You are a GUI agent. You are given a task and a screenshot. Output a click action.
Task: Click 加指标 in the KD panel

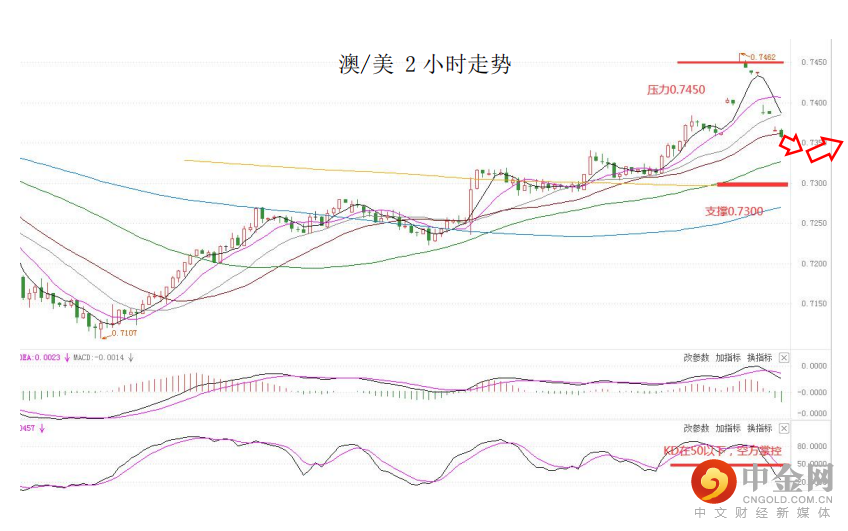click(728, 427)
